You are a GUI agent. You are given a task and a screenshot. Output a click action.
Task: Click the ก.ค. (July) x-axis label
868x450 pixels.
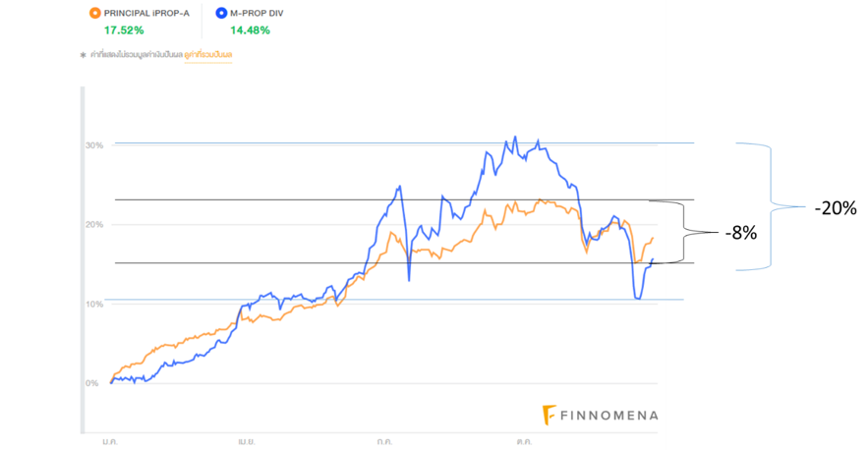[384, 442]
